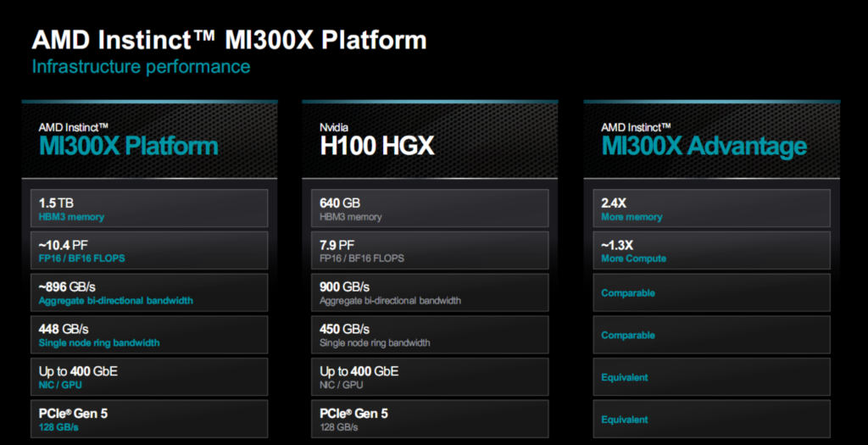Click the 2.4X More memory box

click(x=710, y=208)
